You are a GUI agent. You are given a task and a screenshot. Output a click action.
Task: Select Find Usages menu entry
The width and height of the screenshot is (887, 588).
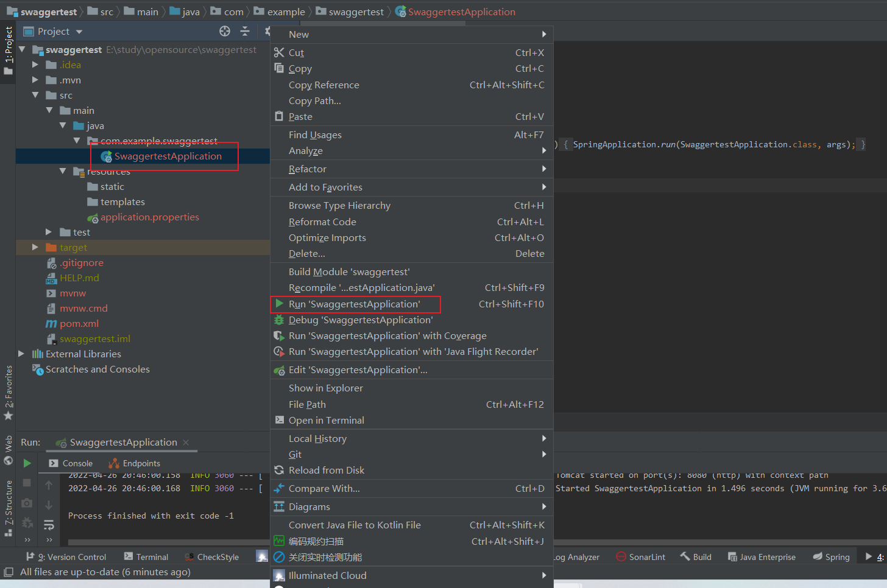pos(412,135)
